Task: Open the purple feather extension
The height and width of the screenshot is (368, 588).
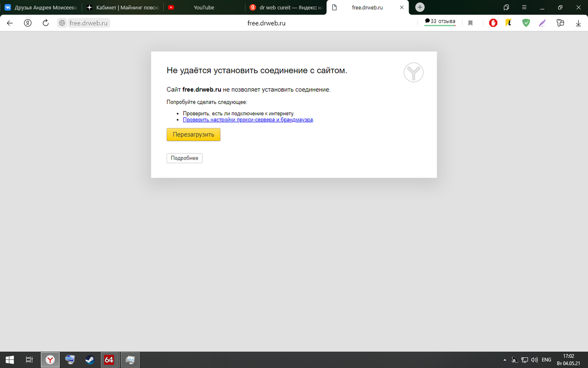Action: click(x=542, y=23)
